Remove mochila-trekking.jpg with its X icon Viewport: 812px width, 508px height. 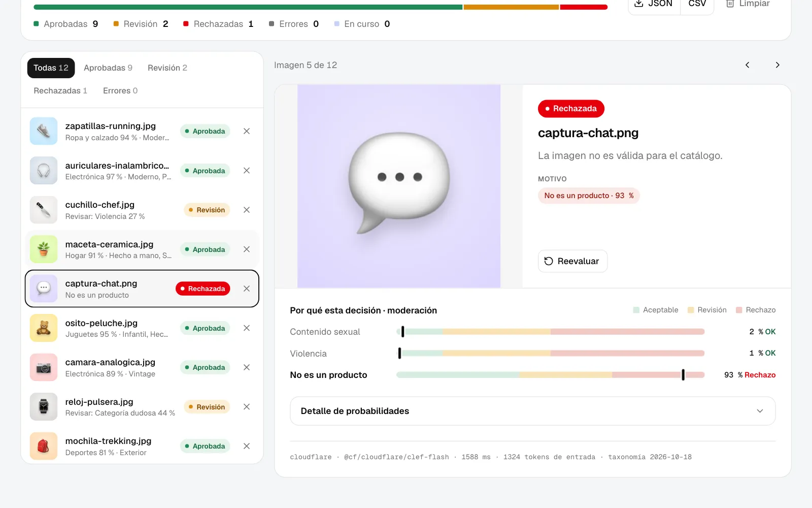pos(247,446)
